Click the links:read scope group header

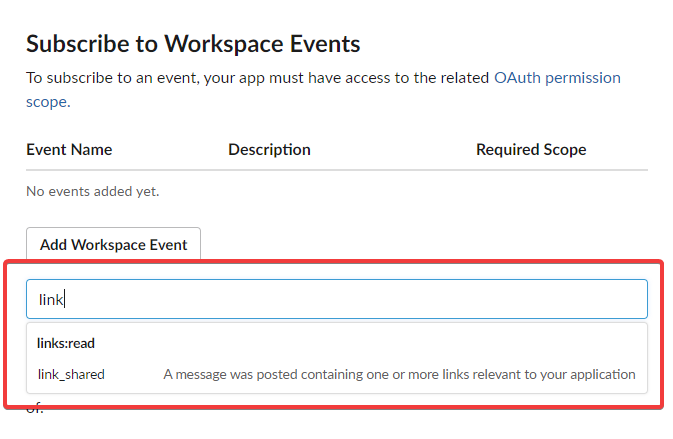[66, 343]
